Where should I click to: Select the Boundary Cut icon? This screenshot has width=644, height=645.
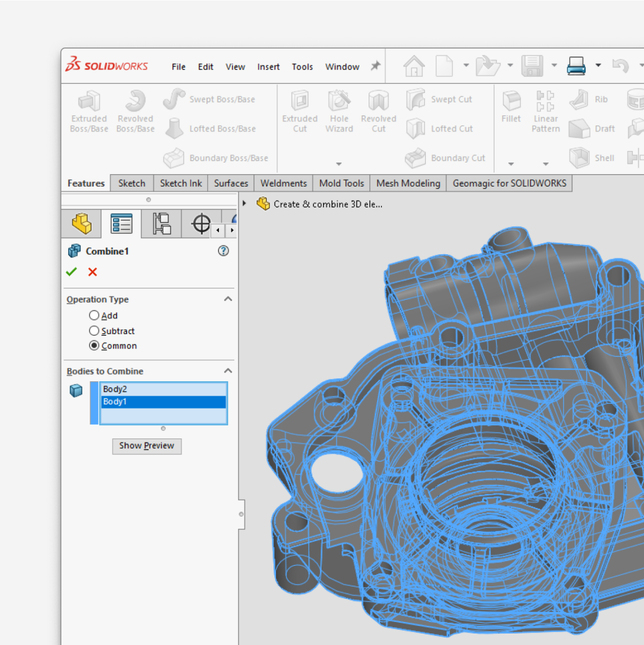coord(415,158)
